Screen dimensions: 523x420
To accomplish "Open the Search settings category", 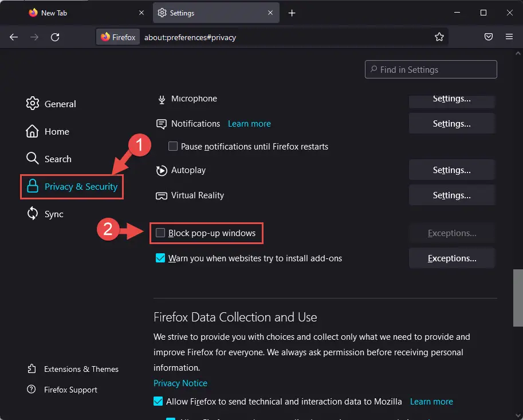I will (49, 159).
